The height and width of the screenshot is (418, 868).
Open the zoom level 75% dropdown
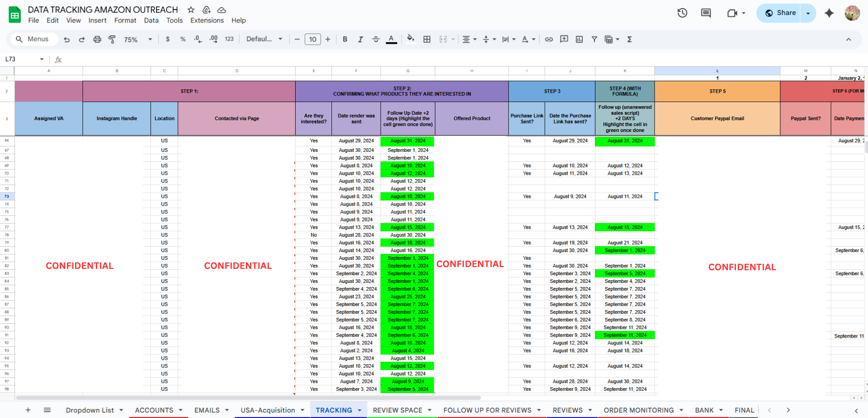[138, 39]
